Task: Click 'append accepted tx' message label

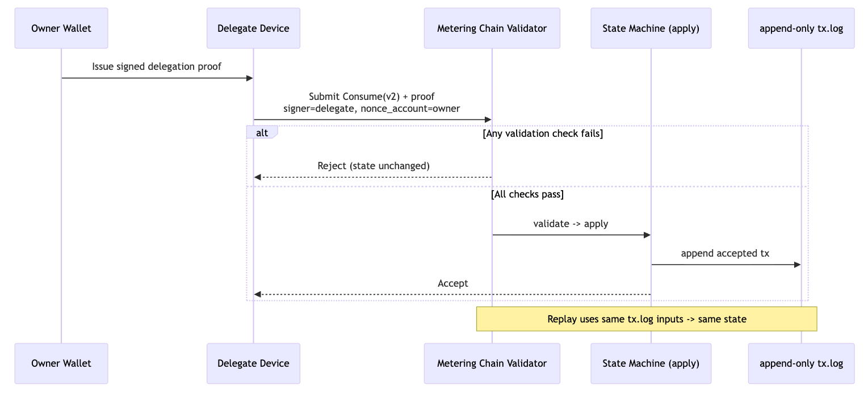Action: [x=725, y=253]
